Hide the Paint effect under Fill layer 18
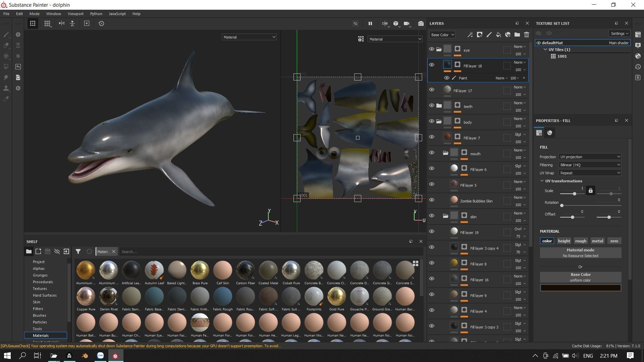The height and width of the screenshot is (362, 644). click(x=446, y=78)
